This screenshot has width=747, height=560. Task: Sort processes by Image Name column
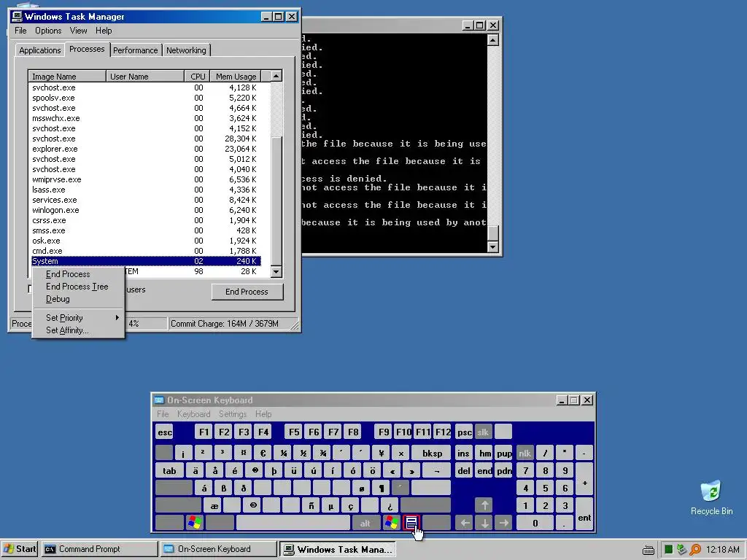coord(67,76)
